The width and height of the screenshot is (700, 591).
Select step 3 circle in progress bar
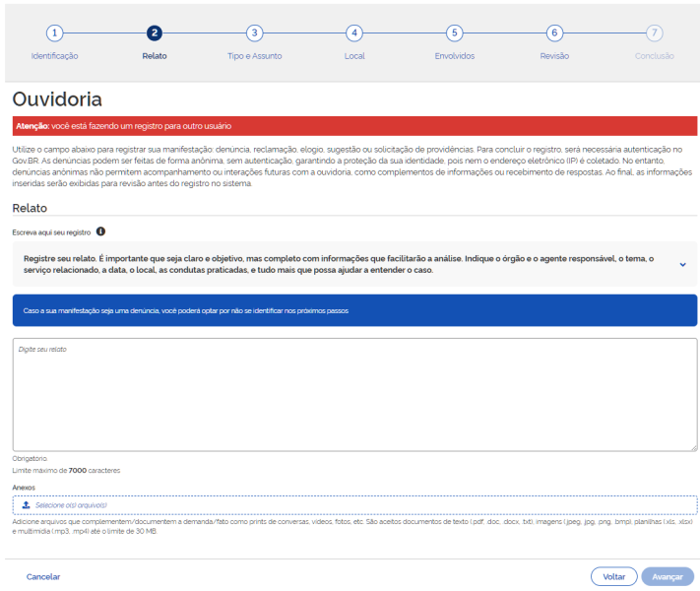(x=254, y=33)
